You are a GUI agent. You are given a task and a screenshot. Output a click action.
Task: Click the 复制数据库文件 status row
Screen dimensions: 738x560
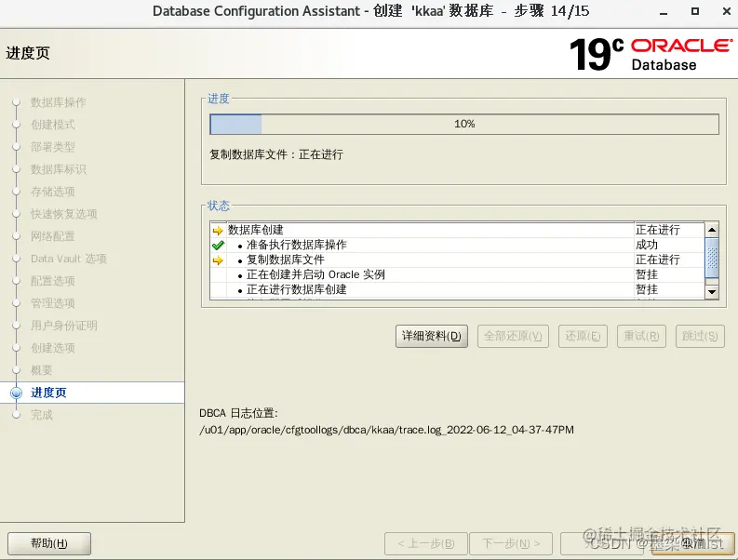[x=457, y=260]
